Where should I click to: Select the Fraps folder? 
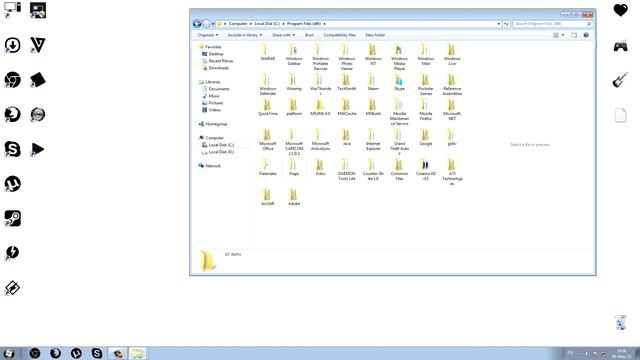coord(294,167)
